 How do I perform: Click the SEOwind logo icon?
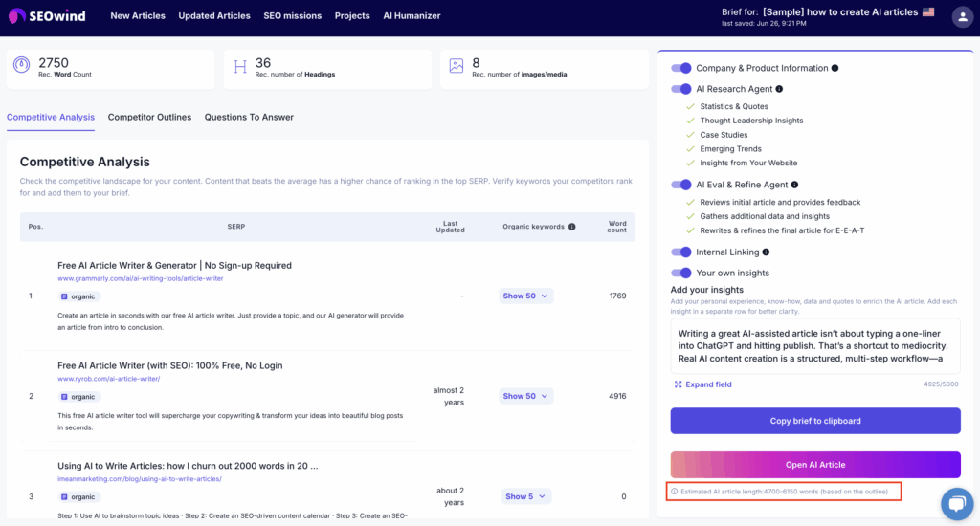tap(16, 16)
